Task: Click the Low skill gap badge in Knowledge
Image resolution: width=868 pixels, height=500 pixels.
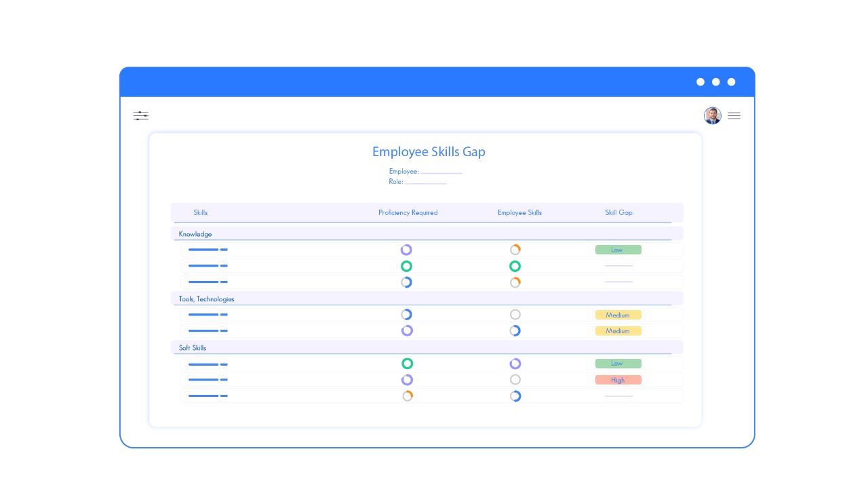Action: [x=618, y=250]
